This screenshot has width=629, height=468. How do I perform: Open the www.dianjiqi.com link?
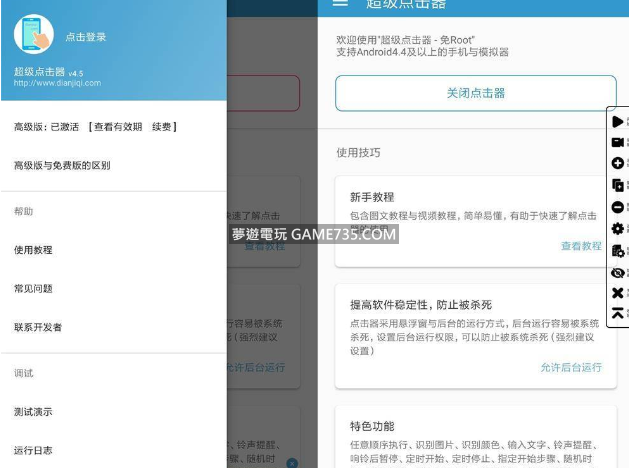tap(57, 83)
